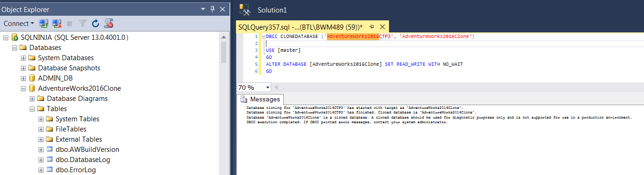Click the Solution1 solution icon
This screenshot has width=644, height=175.
point(245,10)
